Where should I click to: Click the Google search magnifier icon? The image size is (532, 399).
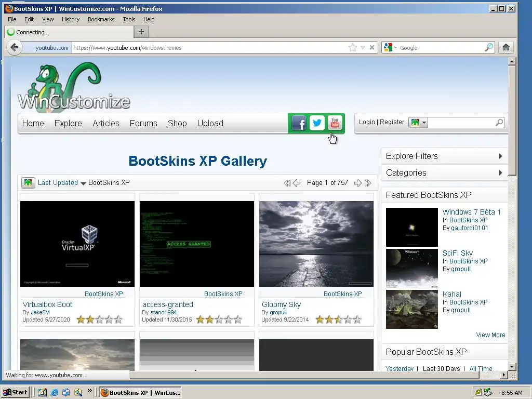[x=488, y=47]
